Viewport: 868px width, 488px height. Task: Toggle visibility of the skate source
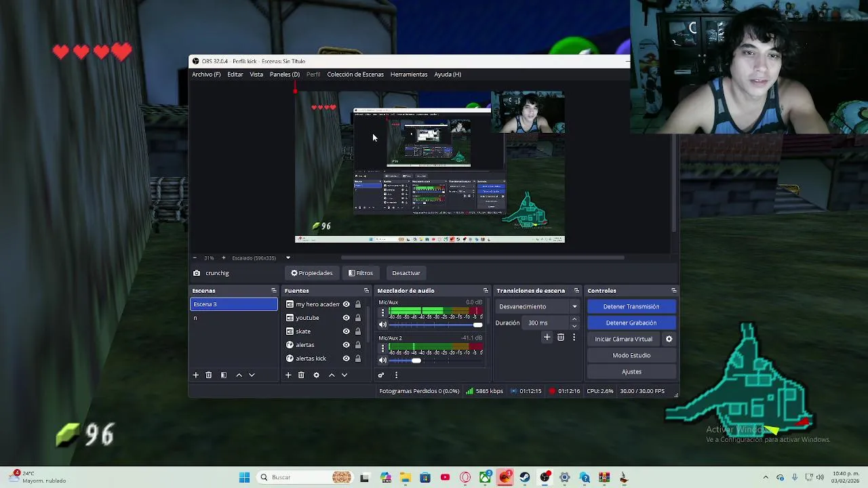pos(346,331)
